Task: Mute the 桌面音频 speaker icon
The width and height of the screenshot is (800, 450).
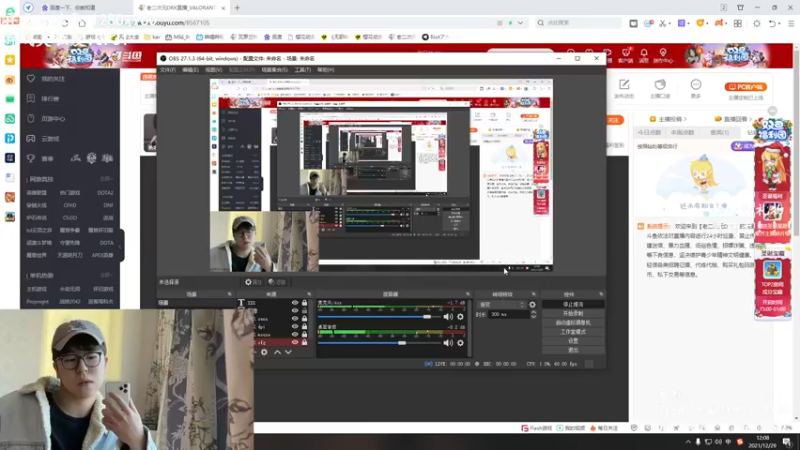Action: 448,343
